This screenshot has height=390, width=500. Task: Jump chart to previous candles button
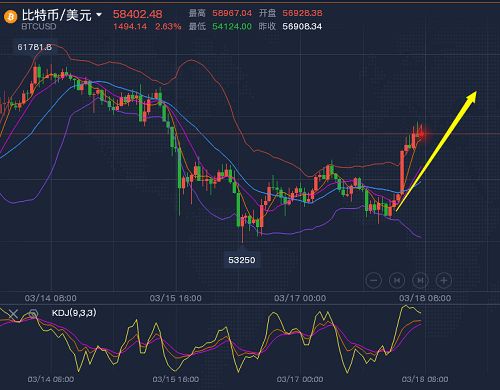[397, 280]
